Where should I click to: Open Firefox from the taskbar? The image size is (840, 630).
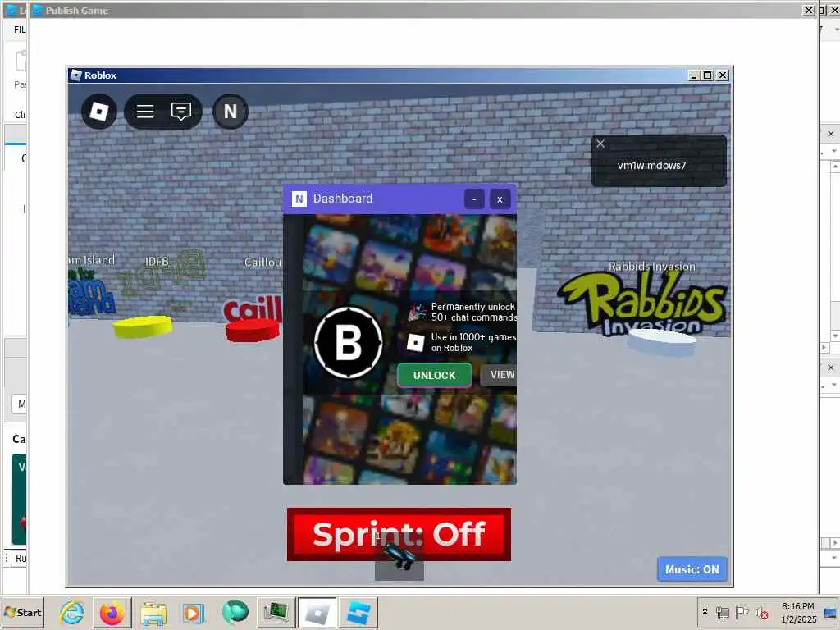pos(112,613)
